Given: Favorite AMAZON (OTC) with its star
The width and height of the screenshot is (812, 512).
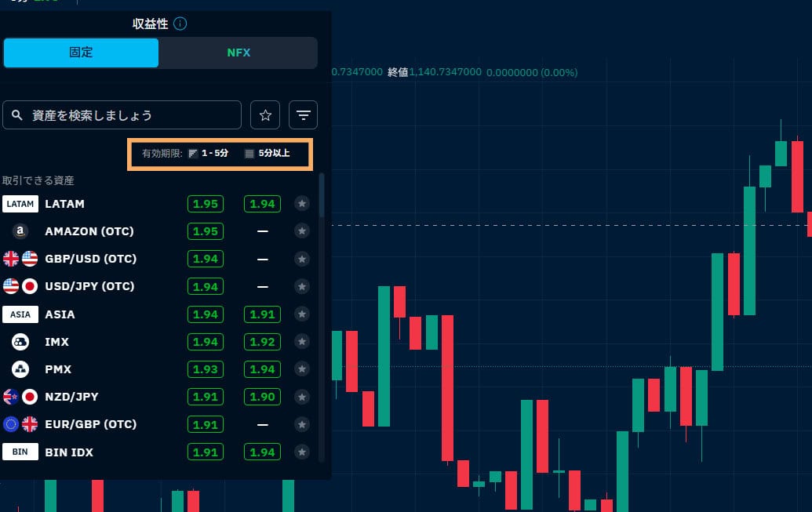Looking at the screenshot, I should (301, 231).
